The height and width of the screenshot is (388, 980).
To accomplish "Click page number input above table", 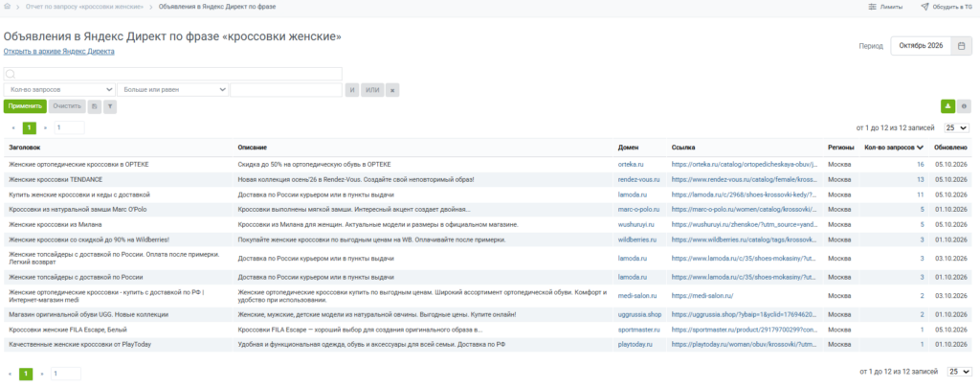I will [x=69, y=127].
